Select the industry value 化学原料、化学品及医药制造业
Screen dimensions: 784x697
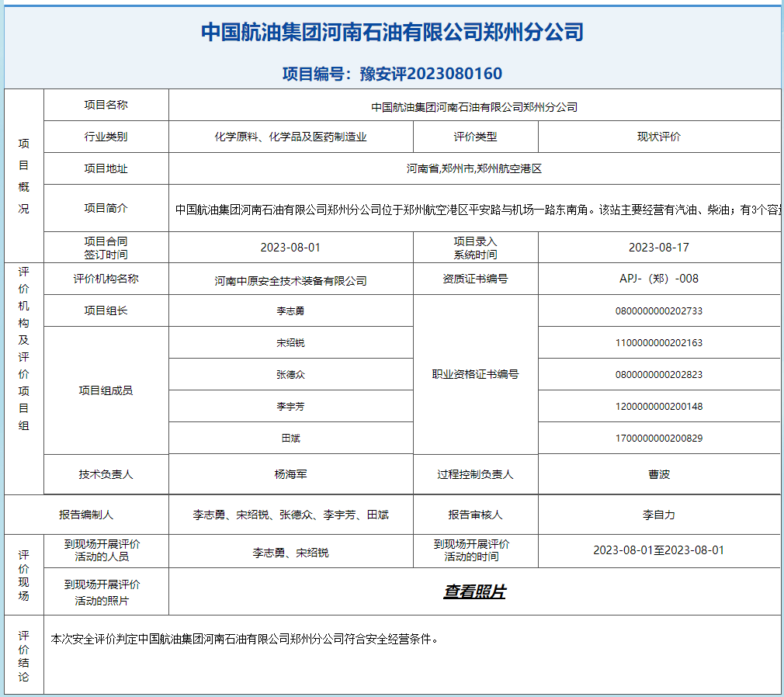click(290, 137)
